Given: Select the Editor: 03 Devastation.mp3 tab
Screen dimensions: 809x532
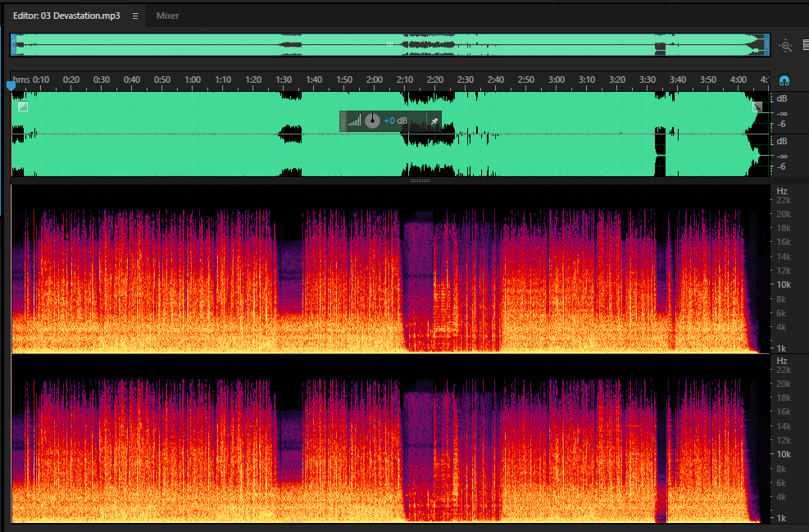Looking at the screenshot, I should click(x=66, y=16).
